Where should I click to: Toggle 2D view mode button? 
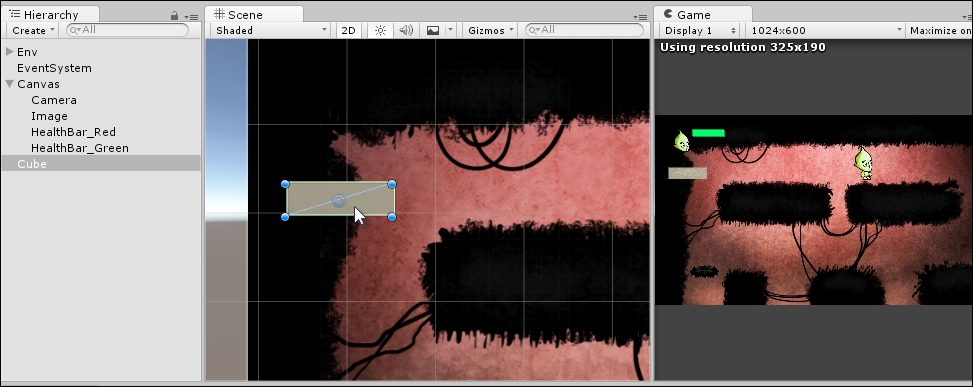pyautogui.click(x=349, y=30)
